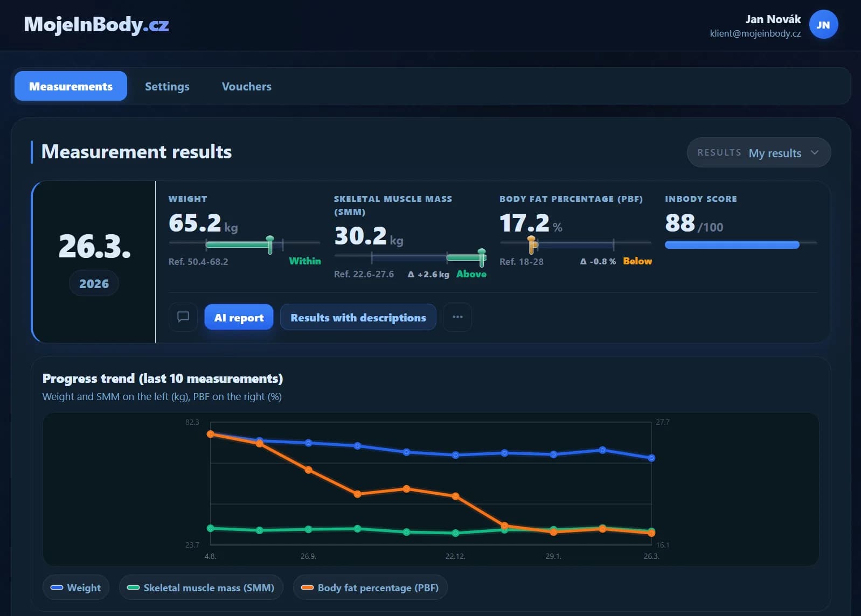Click the SMM range slider marker
This screenshot has width=861, height=616.
[482, 257]
